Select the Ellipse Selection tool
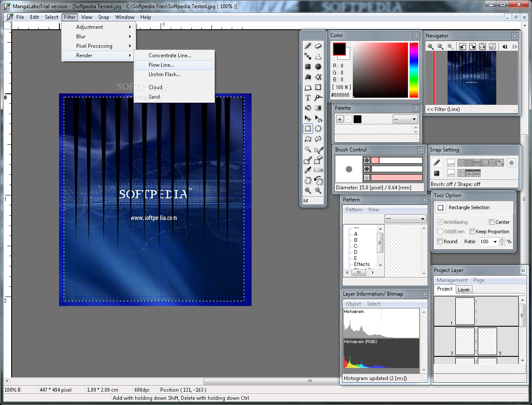Screen dimensions: 532x405 [318, 128]
